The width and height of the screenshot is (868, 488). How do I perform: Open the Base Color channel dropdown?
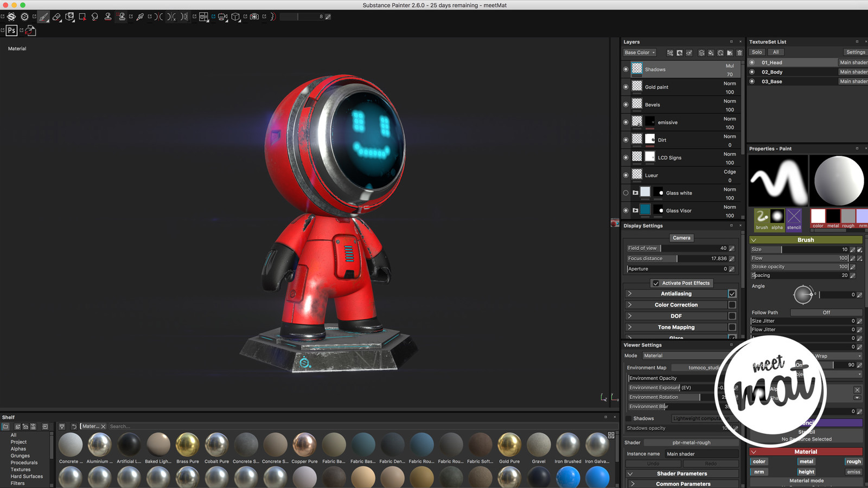(x=640, y=53)
